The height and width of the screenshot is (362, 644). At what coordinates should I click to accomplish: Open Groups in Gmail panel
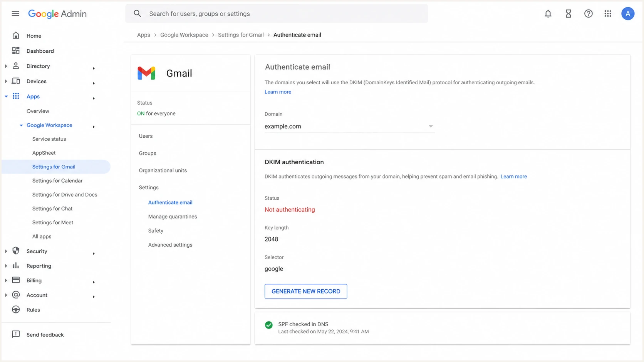(148, 153)
